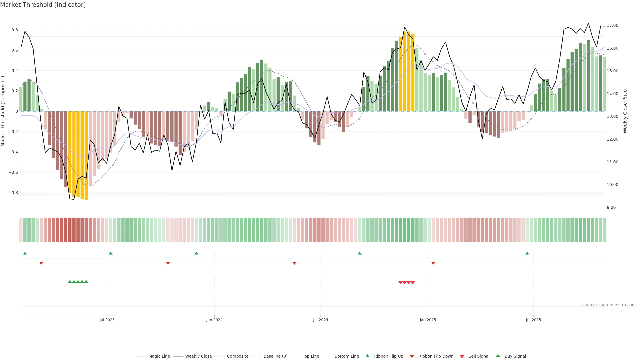The height and width of the screenshot is (362, 644).
Task: Click the Ribbon Flip Down legend triangle icon
Action: tap(412, 356)
